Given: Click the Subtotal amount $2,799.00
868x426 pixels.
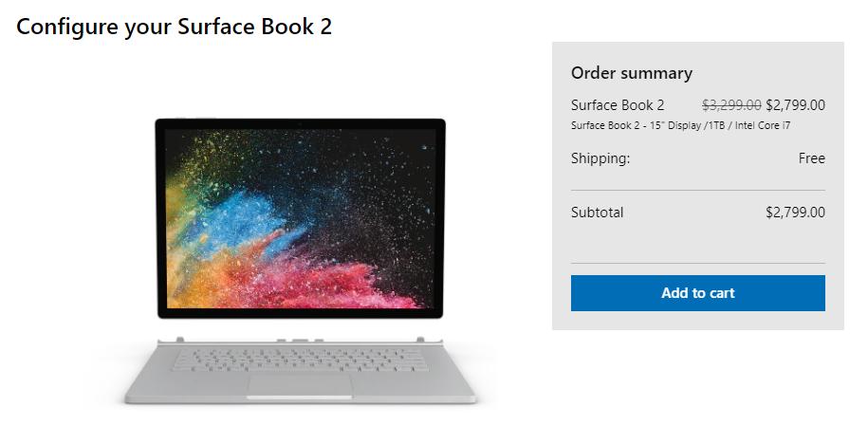Looking at the screenshot, I should pos(796,213).
